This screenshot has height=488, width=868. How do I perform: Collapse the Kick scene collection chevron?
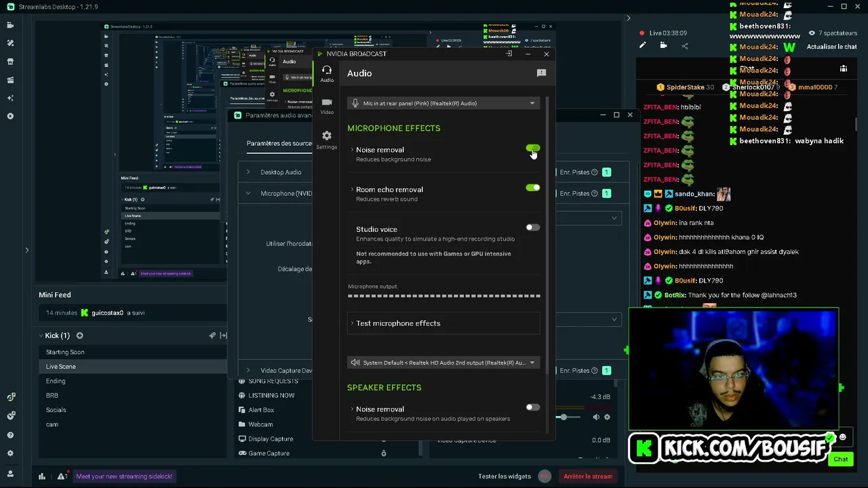coord(41,335)
